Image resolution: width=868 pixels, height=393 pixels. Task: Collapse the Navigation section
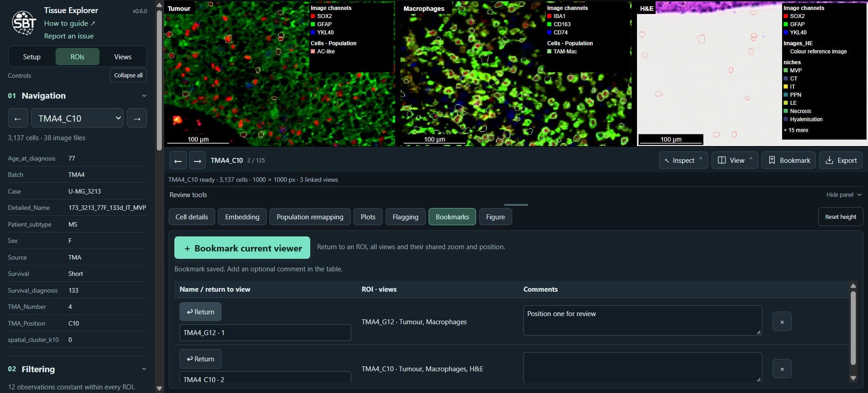coord(144,95)
